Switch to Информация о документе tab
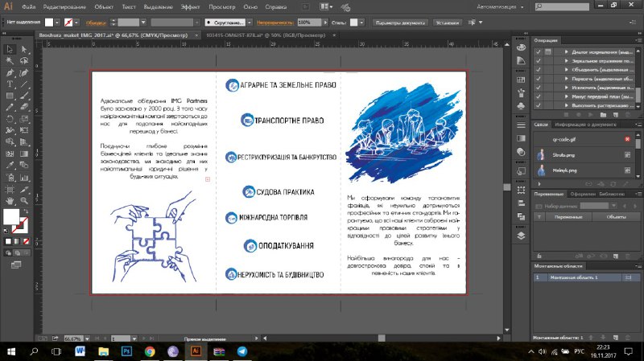This screenshot has width=644, height=361. coord(585,125)
